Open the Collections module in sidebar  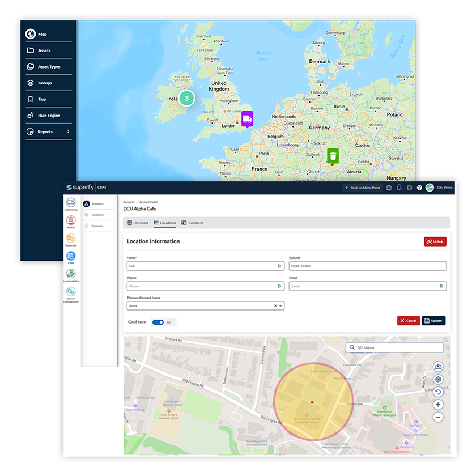(71, 203)
